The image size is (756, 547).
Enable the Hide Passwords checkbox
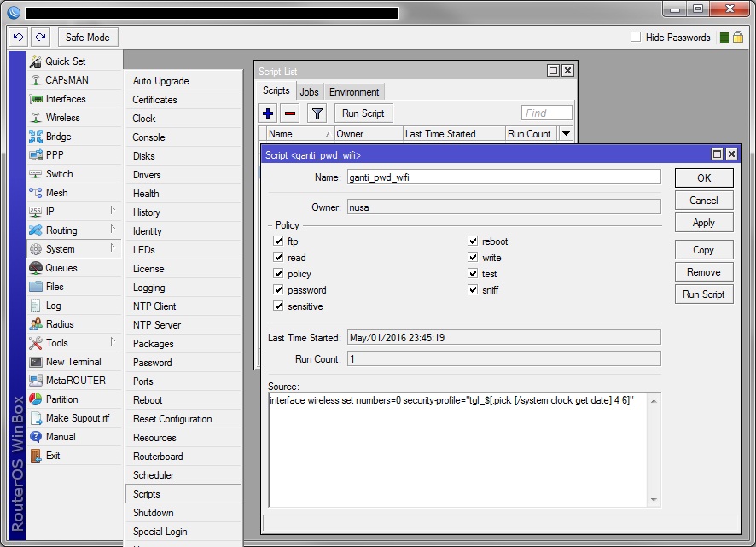click(x=635, y=37)
